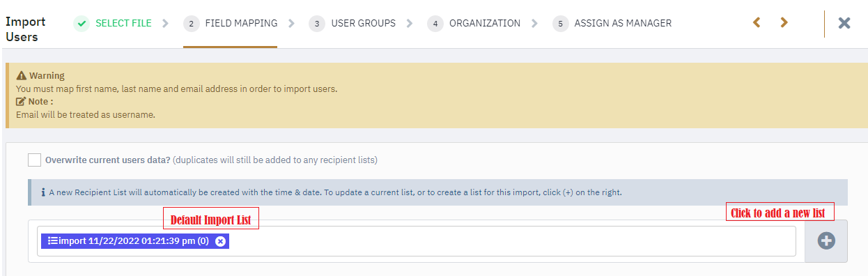This screenshot has height=276, width=868.
Task: Remove the import 11/22/2022 list tag
Action: click(220, 241)
